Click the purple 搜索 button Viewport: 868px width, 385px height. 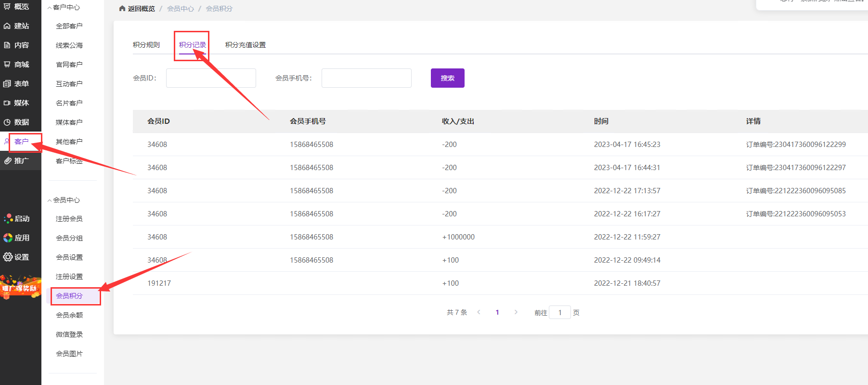(x=447, y=78)
